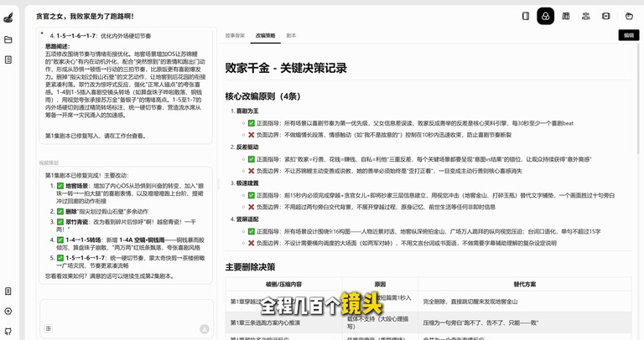
Task: Click chat line 第1集剧本已修复完成！主要改动
Action: [x=87, y=176]
